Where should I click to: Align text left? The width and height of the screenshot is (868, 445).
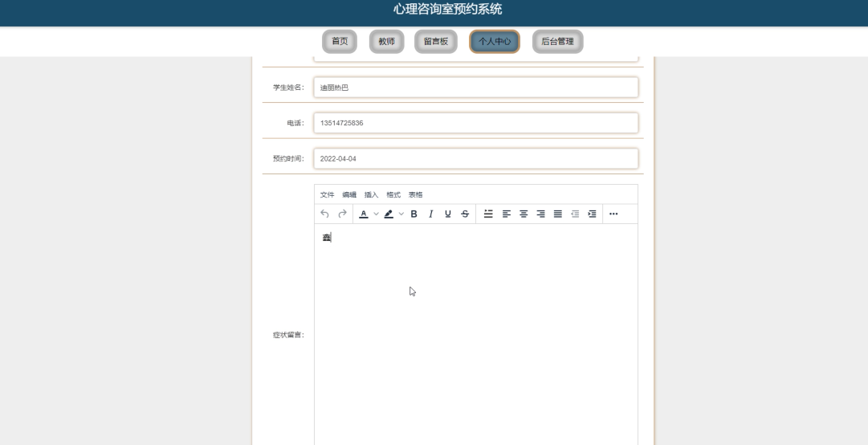click(506, 214)
